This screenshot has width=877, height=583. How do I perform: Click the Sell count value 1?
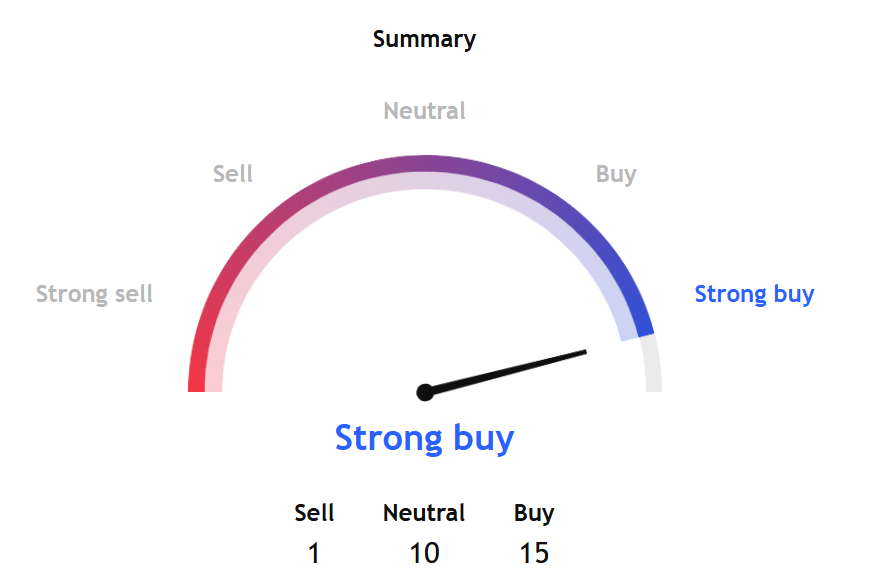(x=314, y=553)
